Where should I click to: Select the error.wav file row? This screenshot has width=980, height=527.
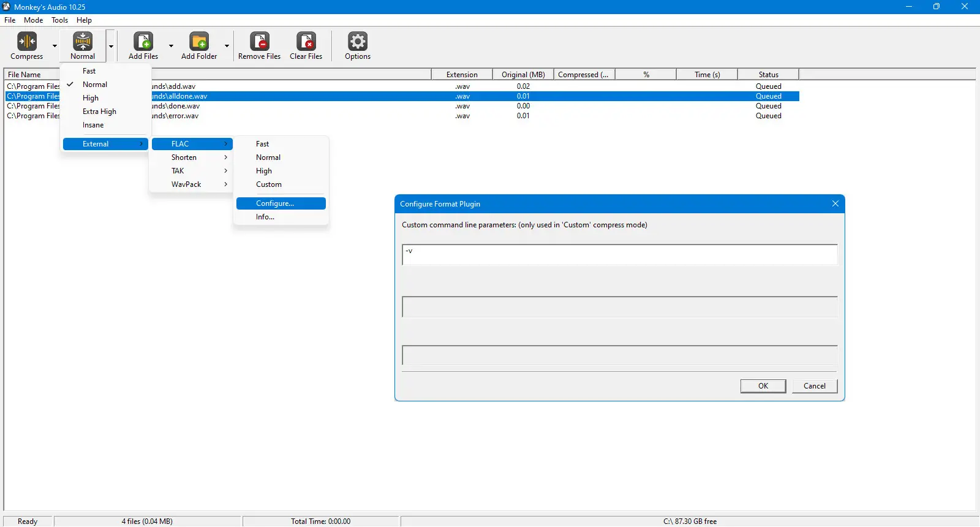[402, 116]
